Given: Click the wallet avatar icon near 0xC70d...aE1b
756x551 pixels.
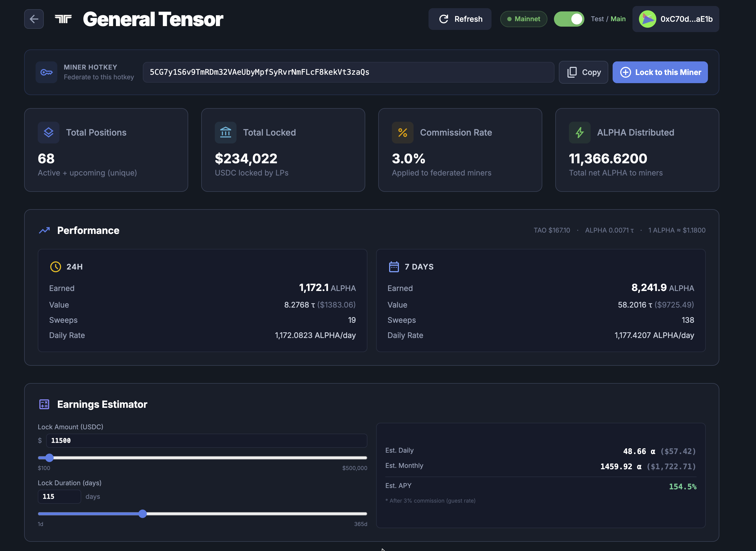Looking at the screenshot, I should click(x=647, y=19).
